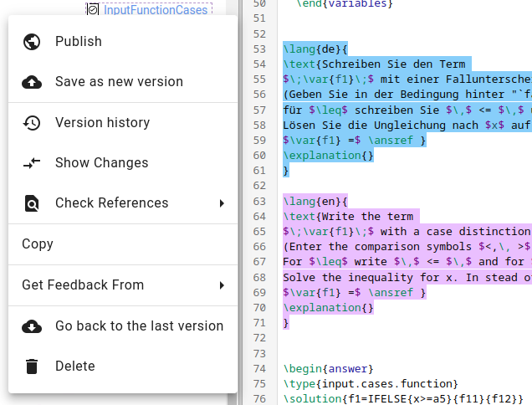Image resolution: width=532 pixels, height=405 pixels.
Task: Click the closing brace on line 71
Action: [286, 323]
